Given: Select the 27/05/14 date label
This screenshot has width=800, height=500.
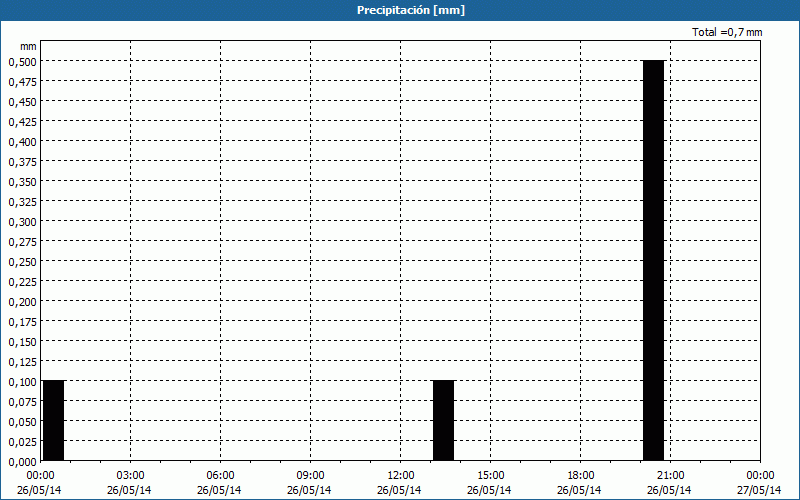Looking at the screenshot, I should (760, 490).
